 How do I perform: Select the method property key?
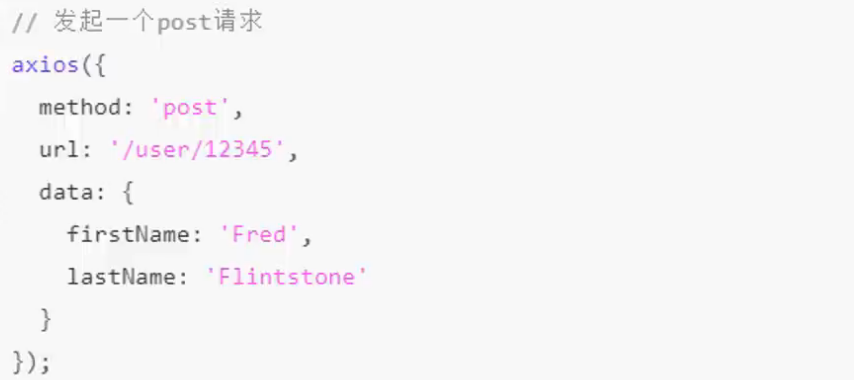(x=80, y=108)
